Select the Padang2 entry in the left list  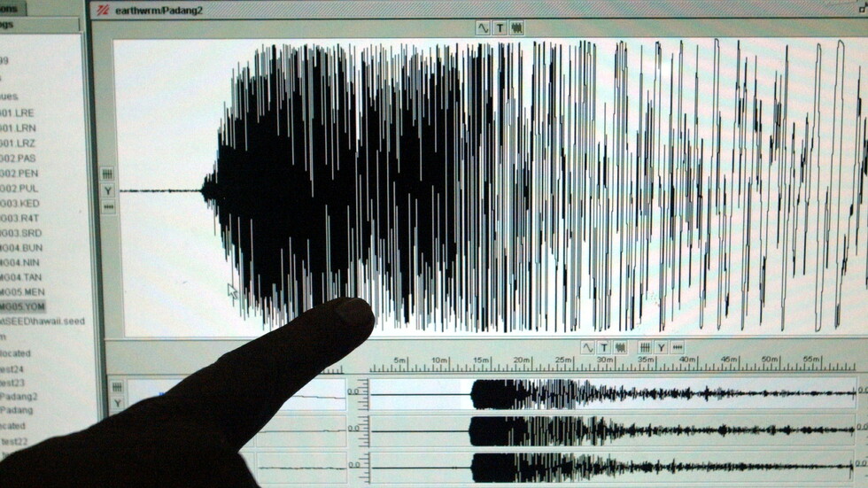[x=19, y=396]
